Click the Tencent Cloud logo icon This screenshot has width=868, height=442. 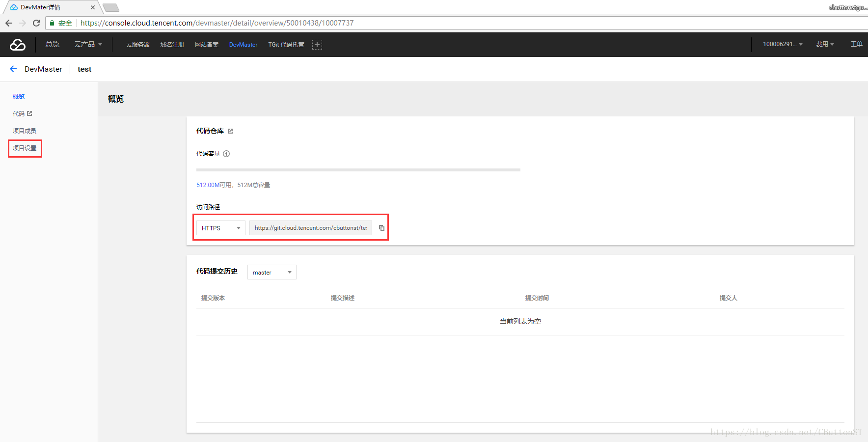point(18,45)
